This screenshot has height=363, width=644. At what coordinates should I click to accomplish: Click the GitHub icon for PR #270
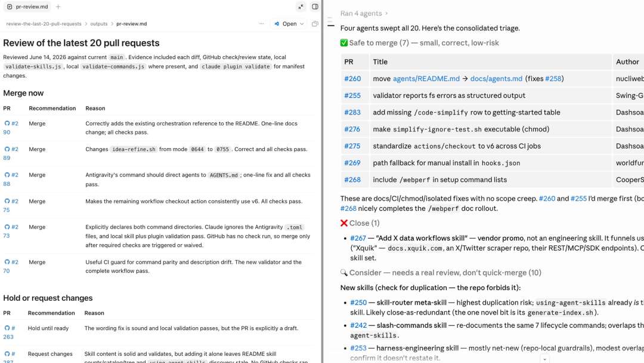tap(7, 262)
